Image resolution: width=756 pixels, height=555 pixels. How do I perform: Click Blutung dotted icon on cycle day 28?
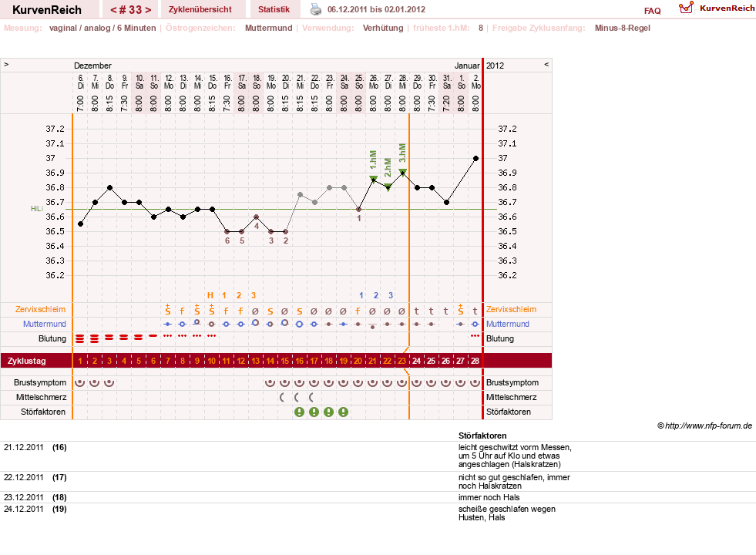tap(475, 335)
